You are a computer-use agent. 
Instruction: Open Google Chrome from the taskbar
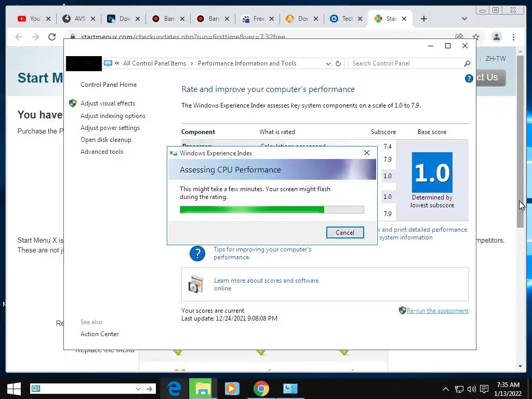coord(261,389)
